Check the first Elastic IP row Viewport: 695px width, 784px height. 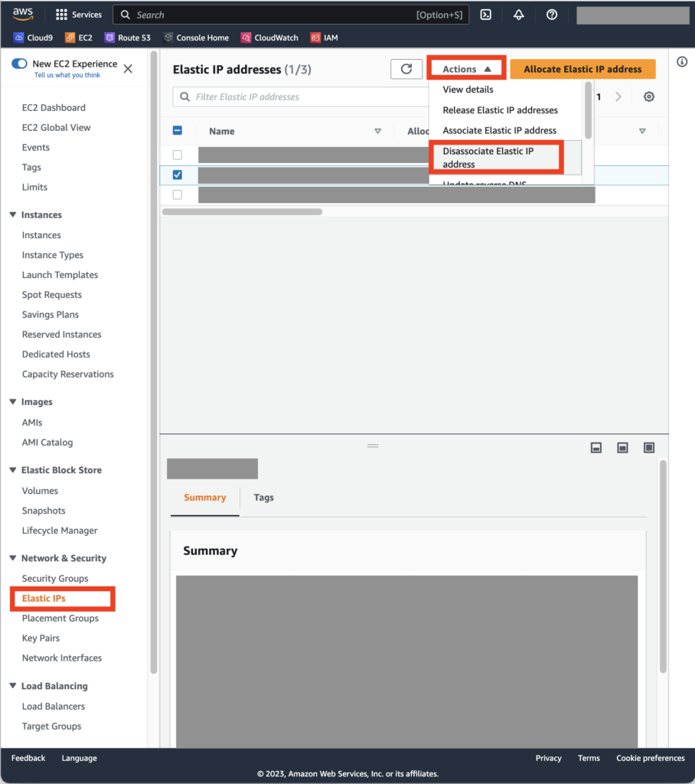click(x=177, y=155)
